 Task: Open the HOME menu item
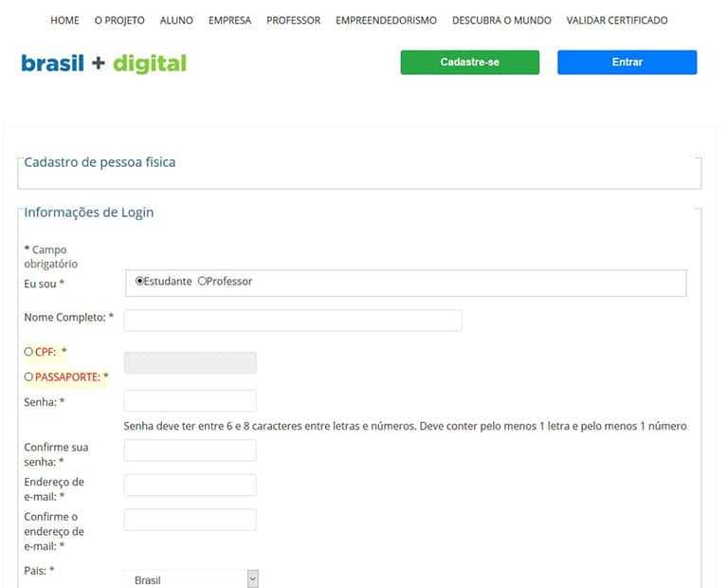click(x=64, y=20)
